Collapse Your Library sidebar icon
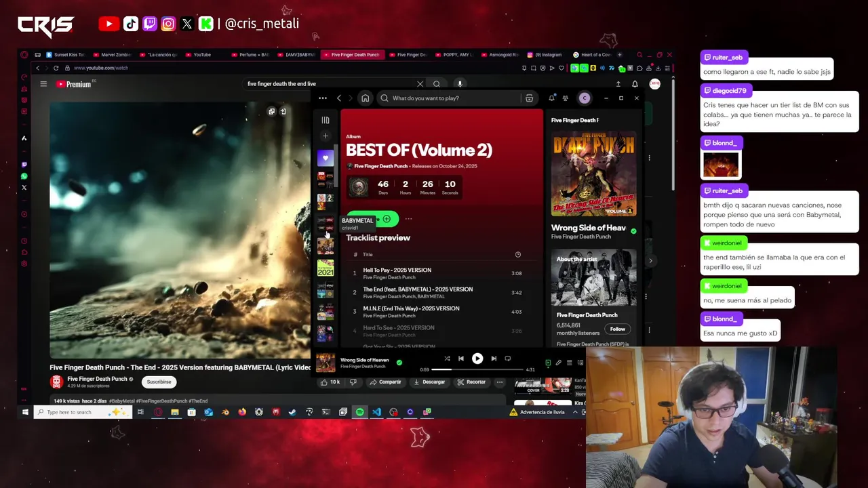868x488 pixels. 325,120
